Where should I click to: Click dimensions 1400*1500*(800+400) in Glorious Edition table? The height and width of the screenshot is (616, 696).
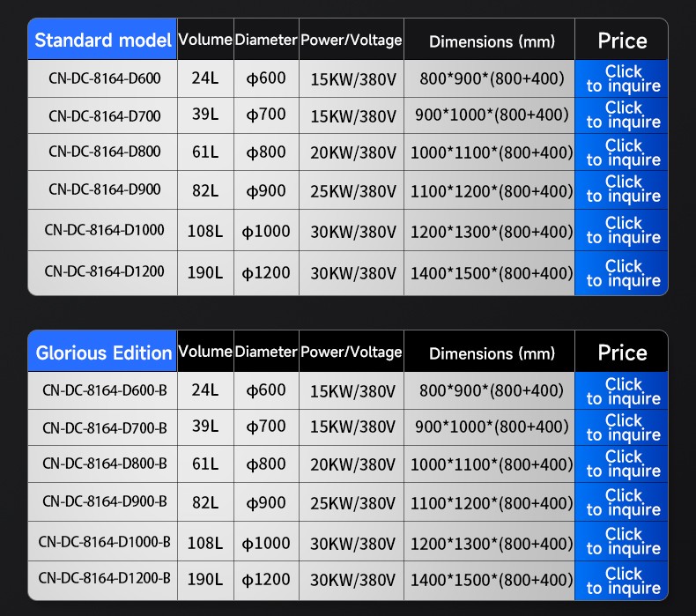point(492,580)
